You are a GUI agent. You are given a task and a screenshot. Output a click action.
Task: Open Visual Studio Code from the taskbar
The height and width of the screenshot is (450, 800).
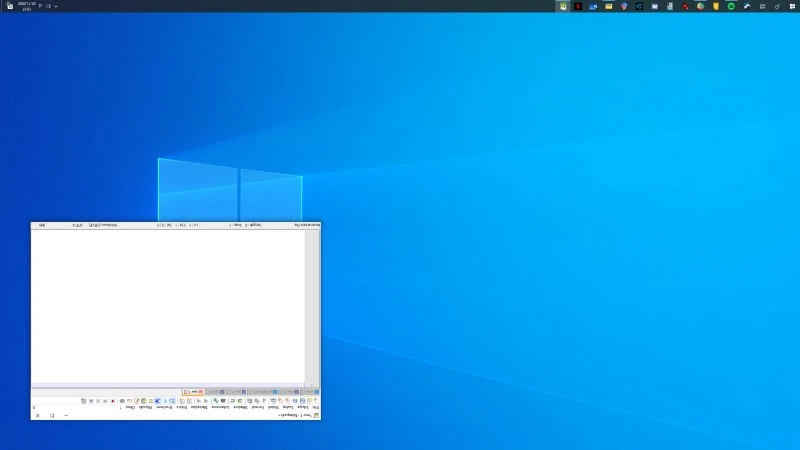point(639,6)
